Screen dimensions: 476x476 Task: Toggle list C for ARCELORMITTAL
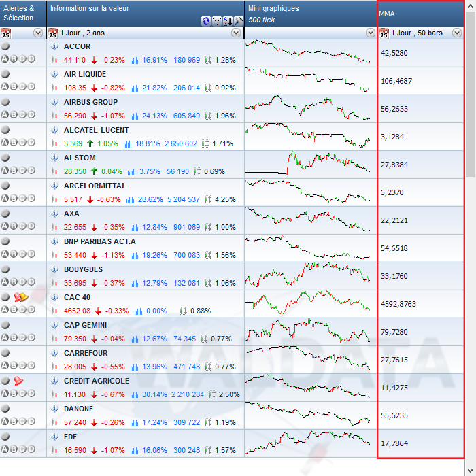point(22,199)
